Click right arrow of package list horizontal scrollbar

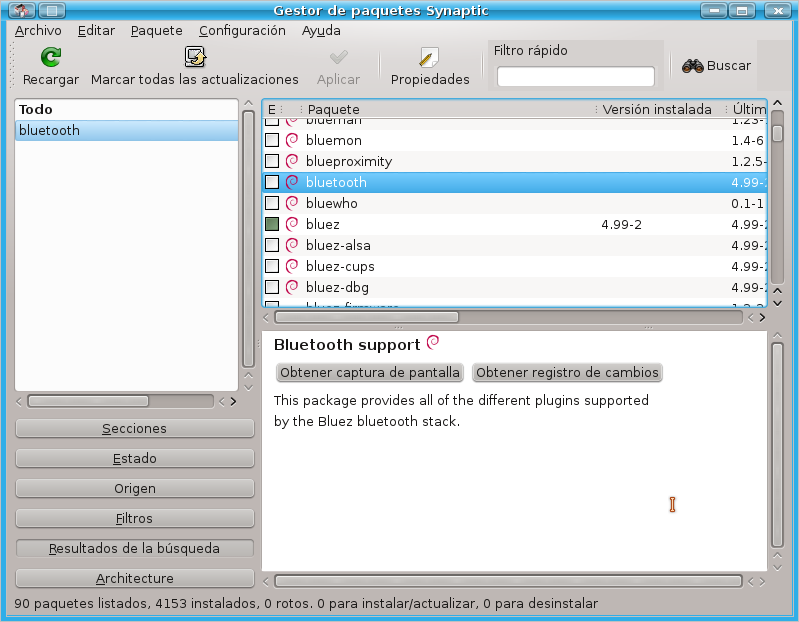pyautogui.click(x=762, y=317)
